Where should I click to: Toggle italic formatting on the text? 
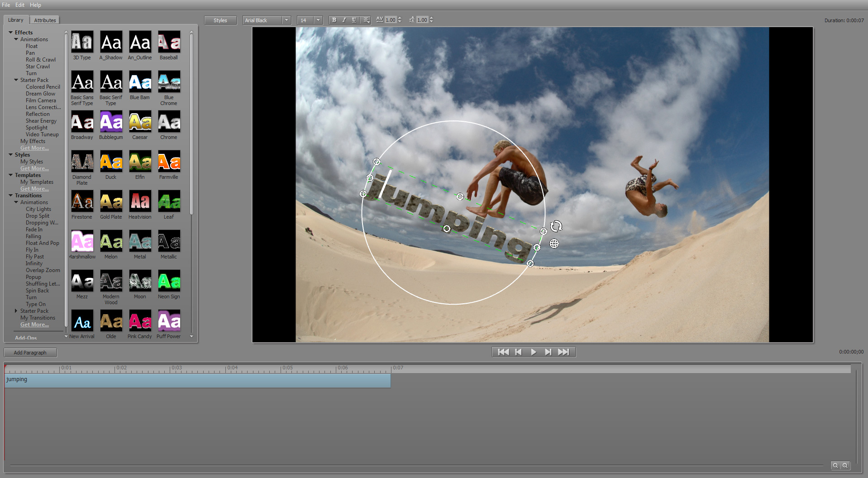point(344,20)
